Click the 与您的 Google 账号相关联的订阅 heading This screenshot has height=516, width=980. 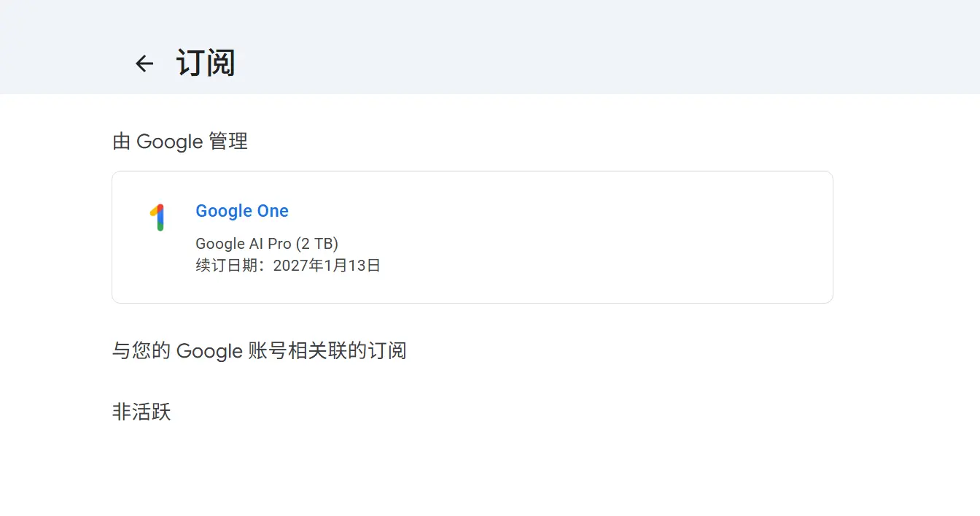pos(259,351)
